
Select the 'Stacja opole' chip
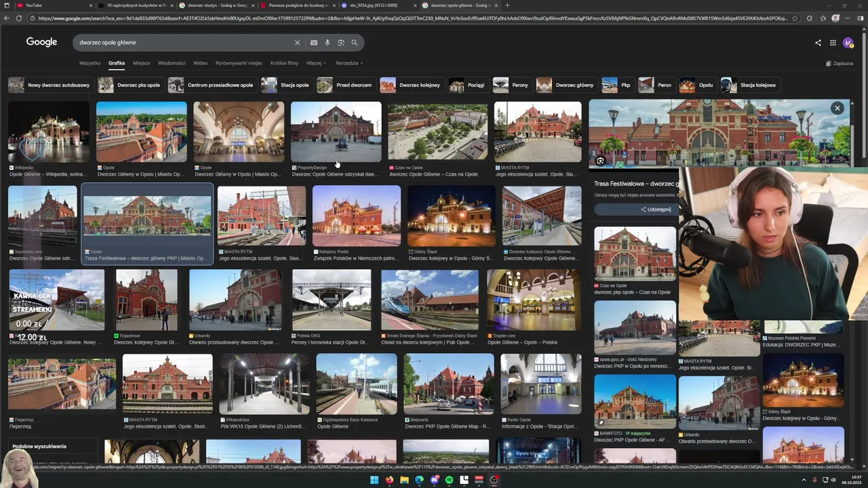(x=286, y=85)
